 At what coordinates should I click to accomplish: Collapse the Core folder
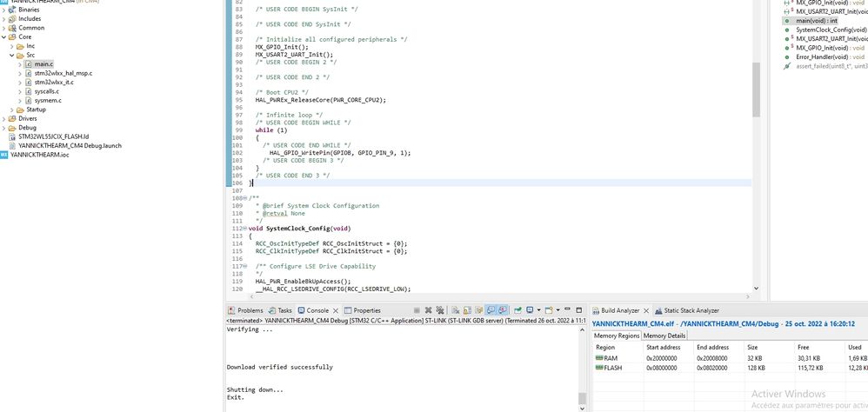click(3, 37)
